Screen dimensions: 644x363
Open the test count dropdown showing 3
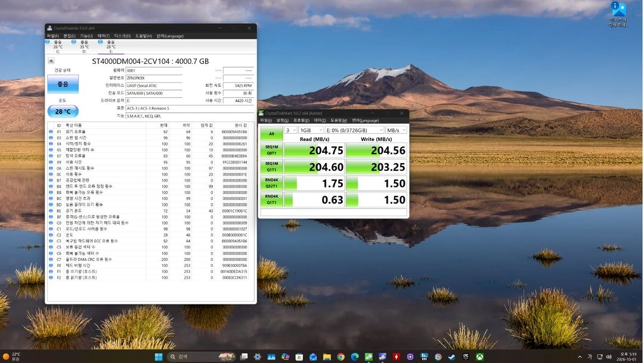click(291, 130)
